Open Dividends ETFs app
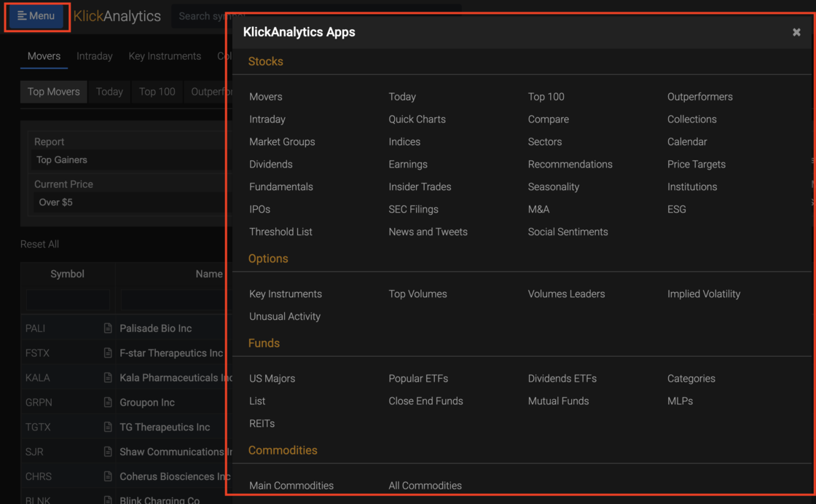 pos(562,379)
